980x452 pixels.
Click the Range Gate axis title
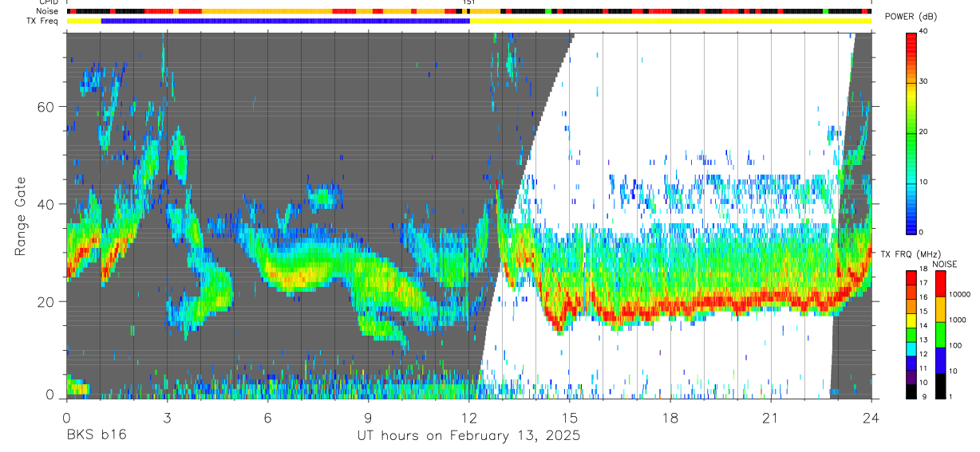pyautogui.click(x=21, y=217)
